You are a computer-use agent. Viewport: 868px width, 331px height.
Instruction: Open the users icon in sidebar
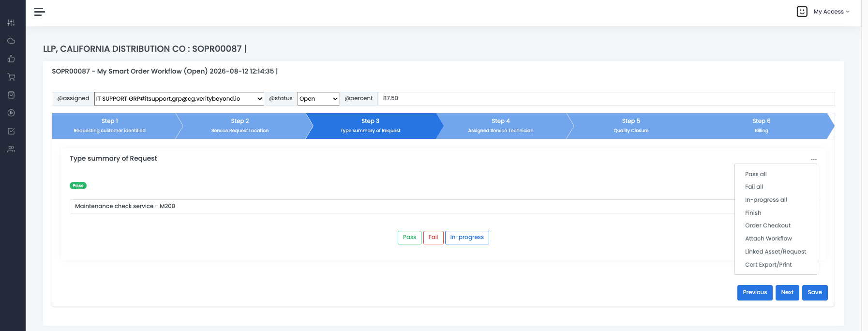pos(11,149)
